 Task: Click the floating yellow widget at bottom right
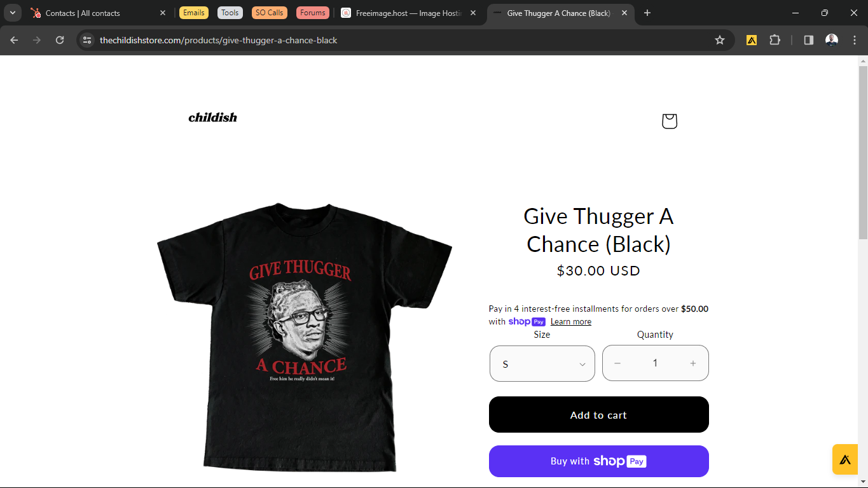pos(845,459)
